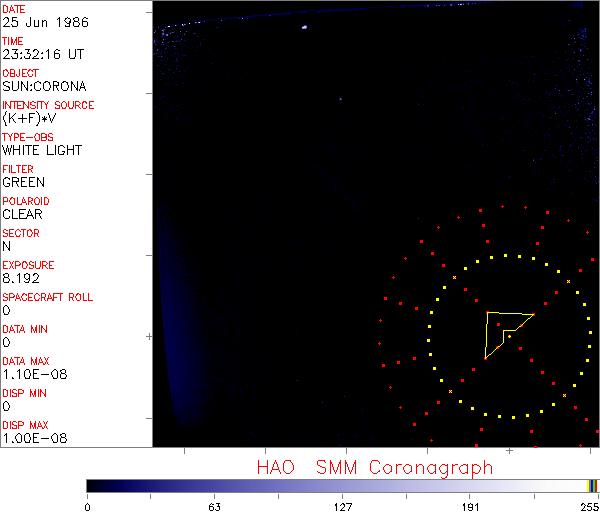Click the CLEAR polaroid value
600x512 pixels.
[x=22, y=214]
